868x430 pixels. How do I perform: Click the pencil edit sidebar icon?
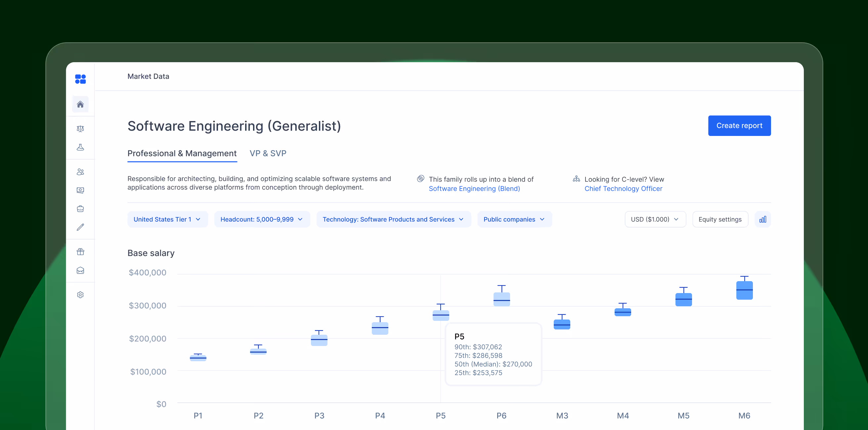(x=80, y=227)
